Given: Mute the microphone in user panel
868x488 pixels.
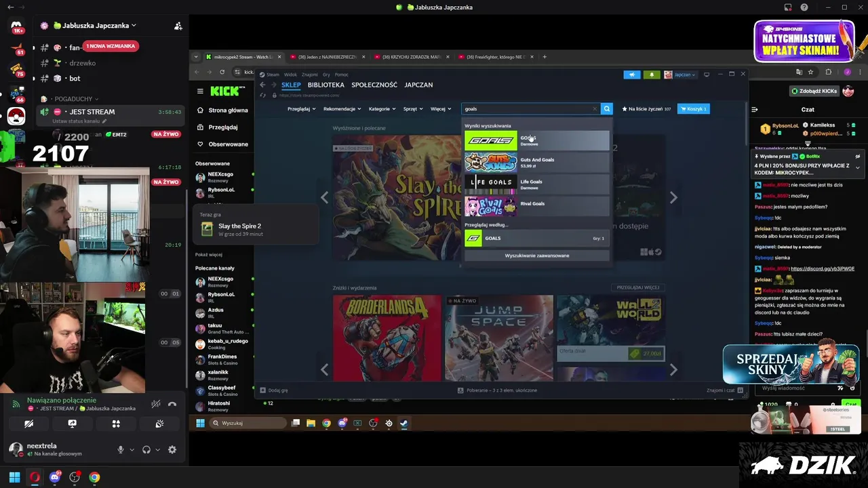Looking at the screenshot, I should [x=121, y=449].
